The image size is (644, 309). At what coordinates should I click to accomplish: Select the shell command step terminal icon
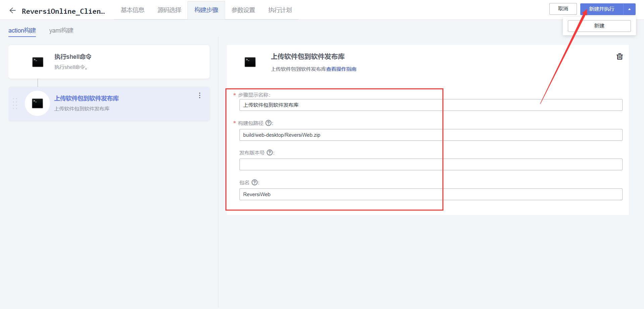click(x=38, y=62)
